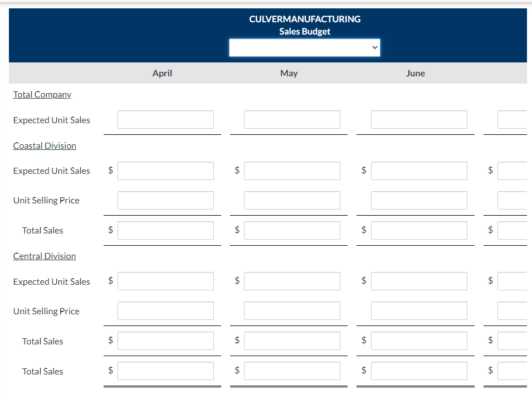Click the April Expected Unit Sales field for Total Company
Screen dimensions: 532x394
[165, 119]
